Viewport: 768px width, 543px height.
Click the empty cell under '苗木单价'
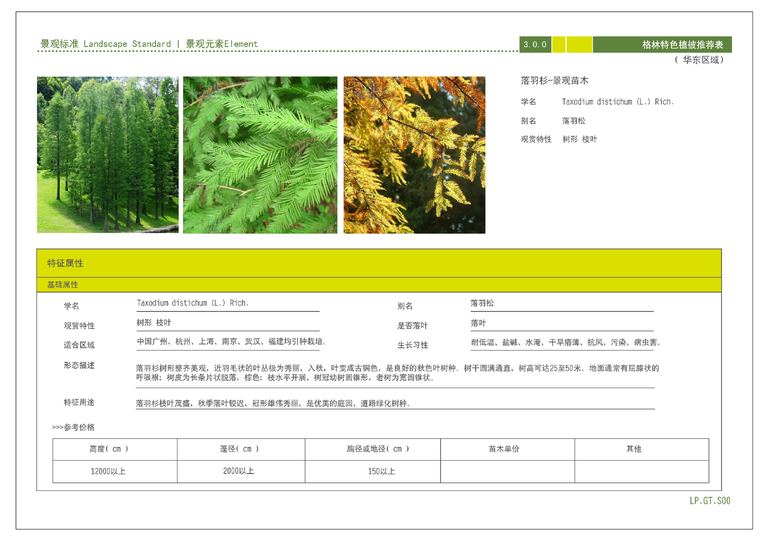(x=507, y=472)
